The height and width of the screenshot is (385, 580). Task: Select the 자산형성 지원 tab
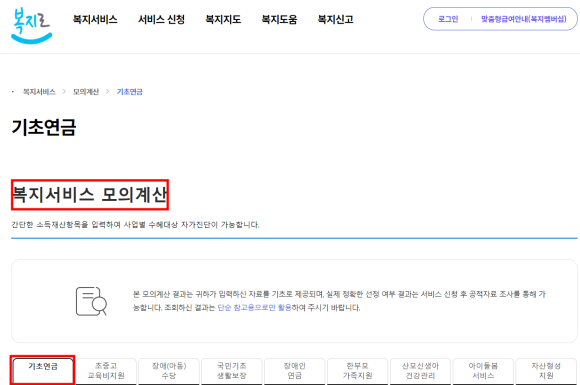[x=546, y=371]
